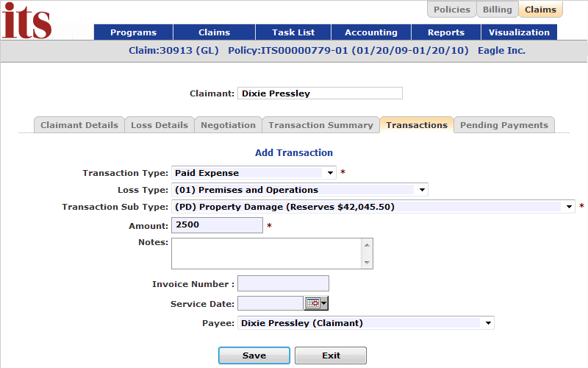Open the Pending Payments tab
Screen dimensions: 588x368
(504, 125)
